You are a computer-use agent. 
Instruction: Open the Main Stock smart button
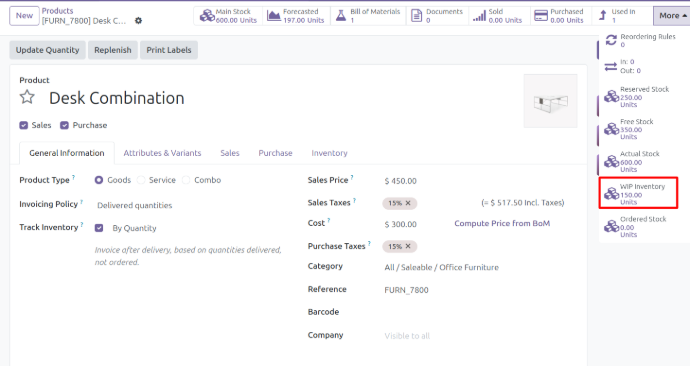coord(228,16)
